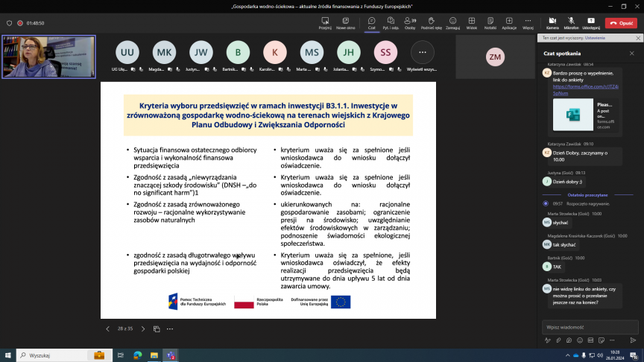644x362 pixels.
Task: Open Pyt. i odp. Q&A panel
Action: coord(391,23)
